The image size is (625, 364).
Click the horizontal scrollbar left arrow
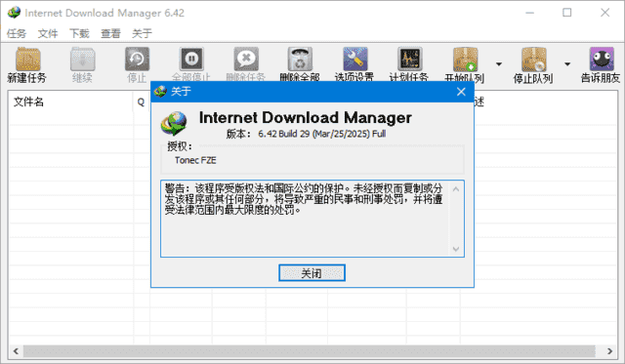(16, 351)
